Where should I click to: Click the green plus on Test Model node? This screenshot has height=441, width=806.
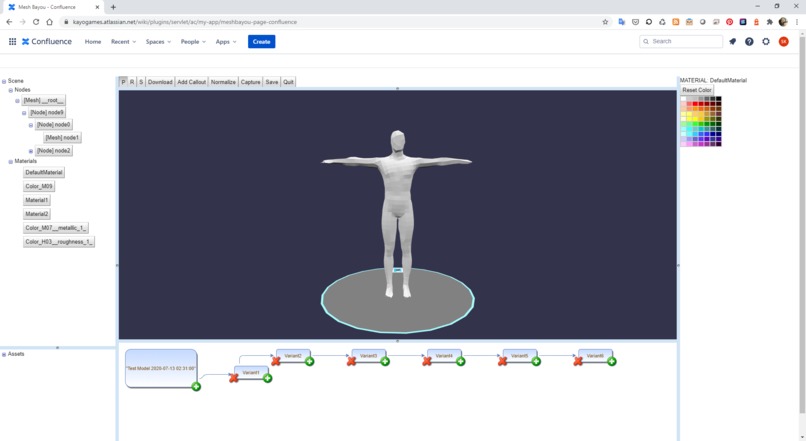click(x=196, y=387)
